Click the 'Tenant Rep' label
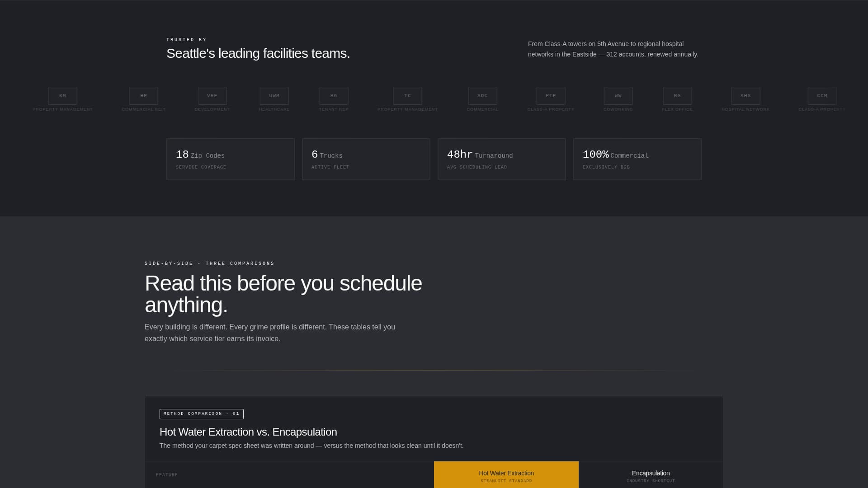The width and height of the screenshot is (868, 488). coord(334,109)
